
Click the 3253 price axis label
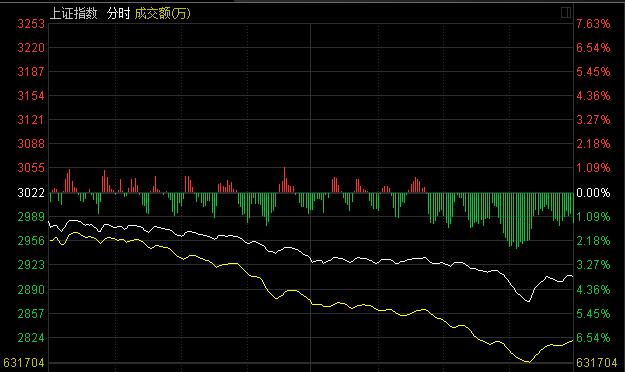[x=31, y=24]
